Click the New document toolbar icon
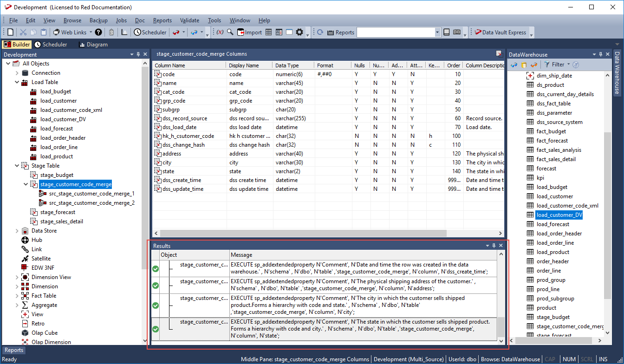The image size is (624, 364). click(10, 32)
